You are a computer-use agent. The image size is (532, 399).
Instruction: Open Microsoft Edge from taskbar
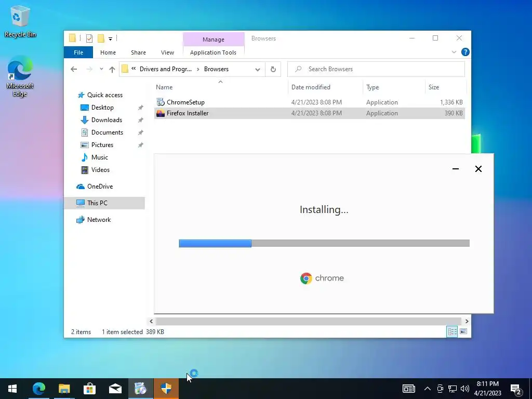click(38, 389)
